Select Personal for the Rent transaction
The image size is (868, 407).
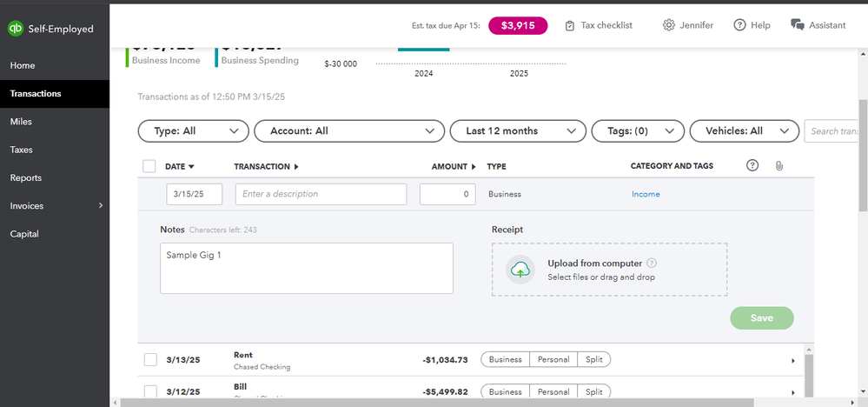[x=552, y=359]
